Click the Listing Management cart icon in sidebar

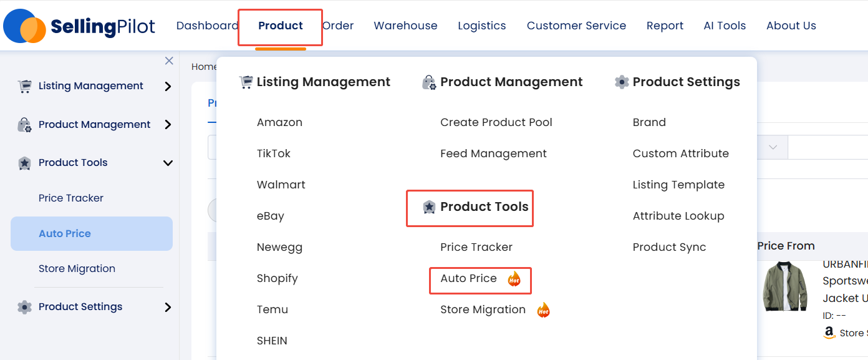click(x=24, y=86)
